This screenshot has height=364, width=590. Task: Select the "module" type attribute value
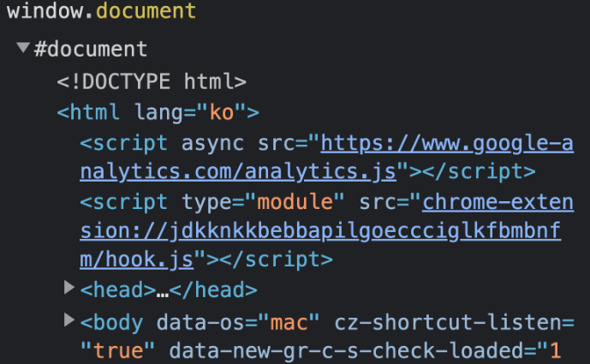(x=295, y=202)
